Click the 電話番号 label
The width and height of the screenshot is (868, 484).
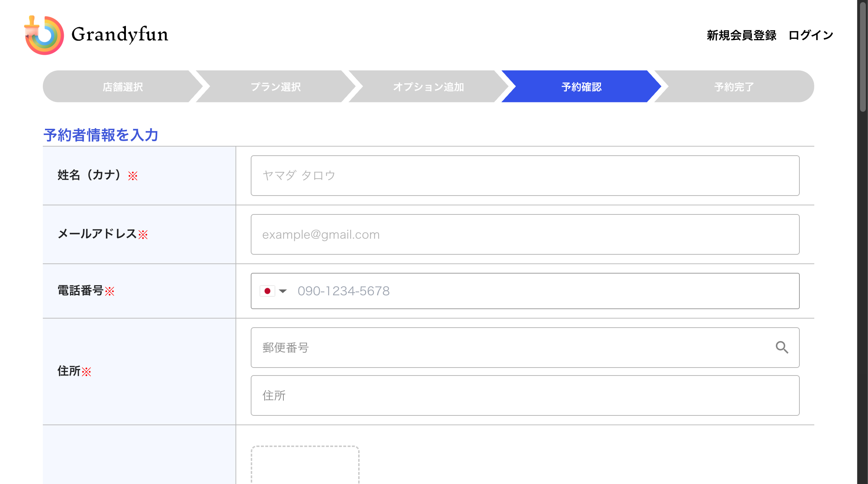[x=86, y=291]
